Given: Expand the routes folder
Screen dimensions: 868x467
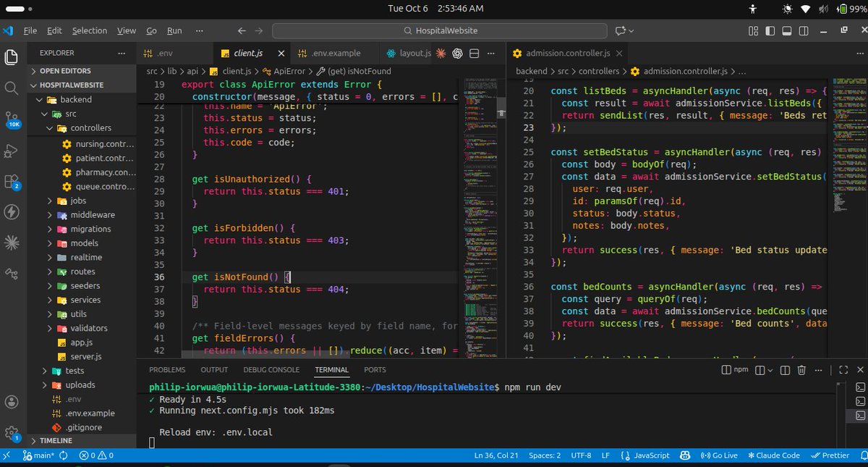Looking at the screenshot, I should coord(82,272).
